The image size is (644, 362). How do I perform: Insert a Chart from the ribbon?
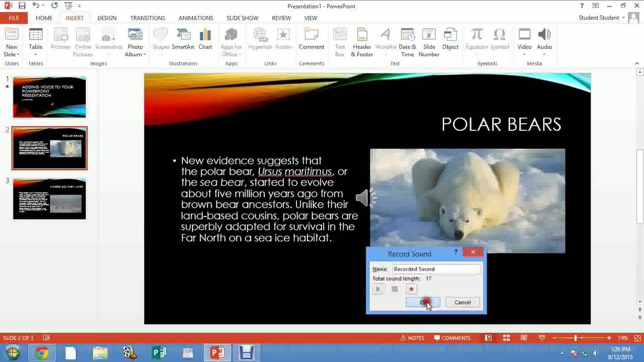pyautogui.click(x=205, y=39)
